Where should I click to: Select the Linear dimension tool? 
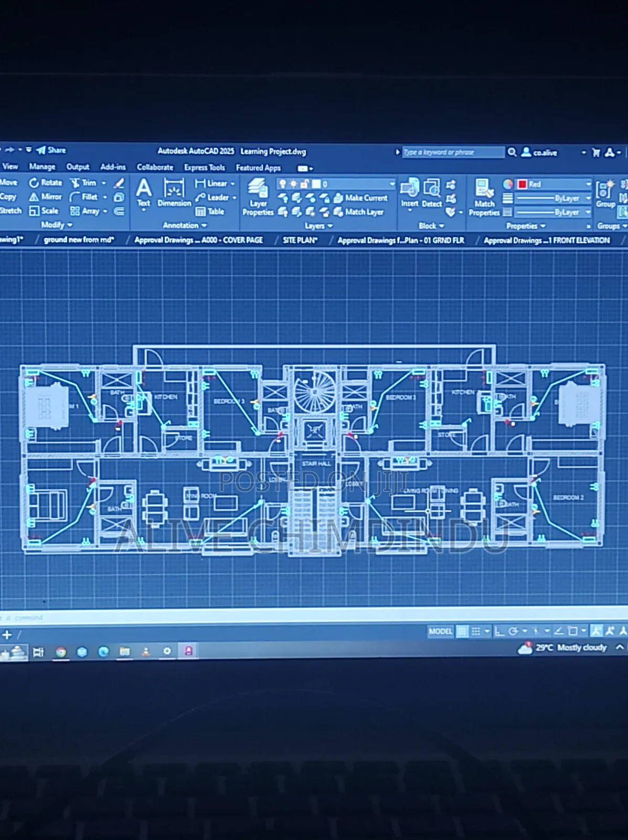(x=211, y=183)
